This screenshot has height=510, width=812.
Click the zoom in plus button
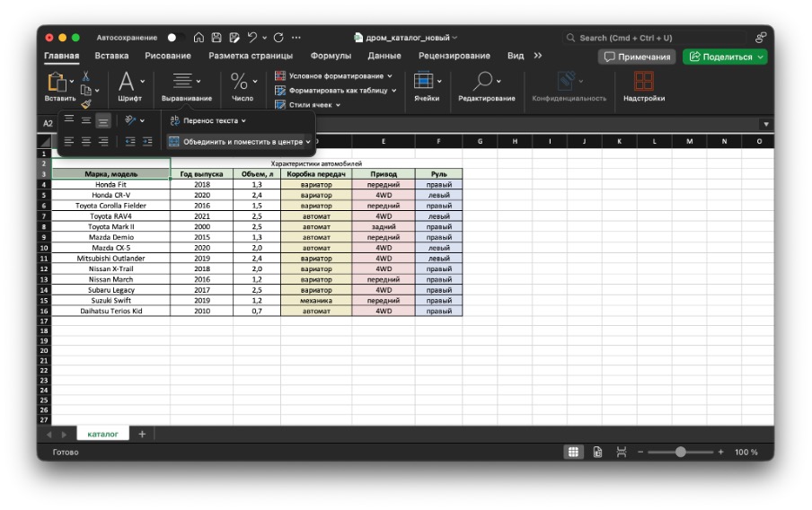point(720,452)
